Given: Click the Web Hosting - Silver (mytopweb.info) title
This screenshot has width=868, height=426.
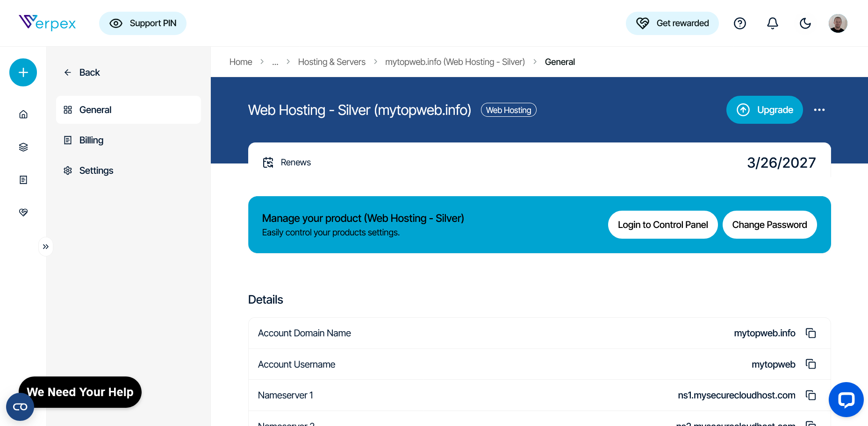Looking at the screenshot, I should 359,110.
